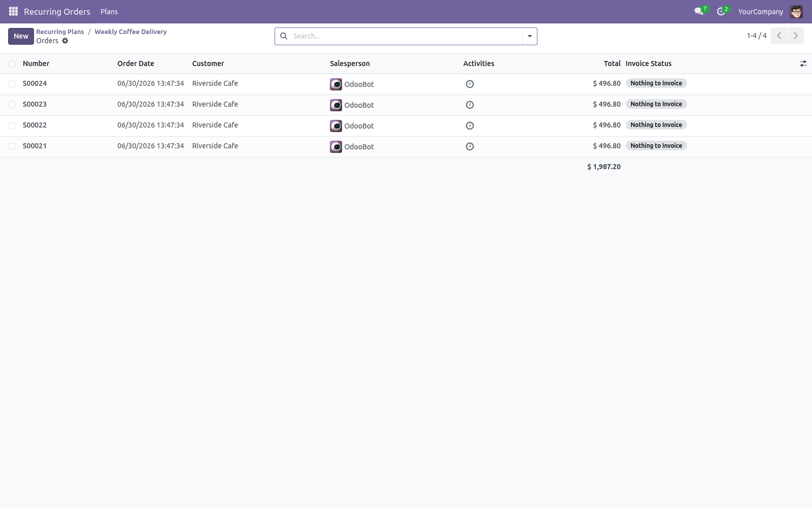Tick the checkbox for order S00022
Image resolution: width=812 pixels, height=508 pixels.
[x=12, y=125]
